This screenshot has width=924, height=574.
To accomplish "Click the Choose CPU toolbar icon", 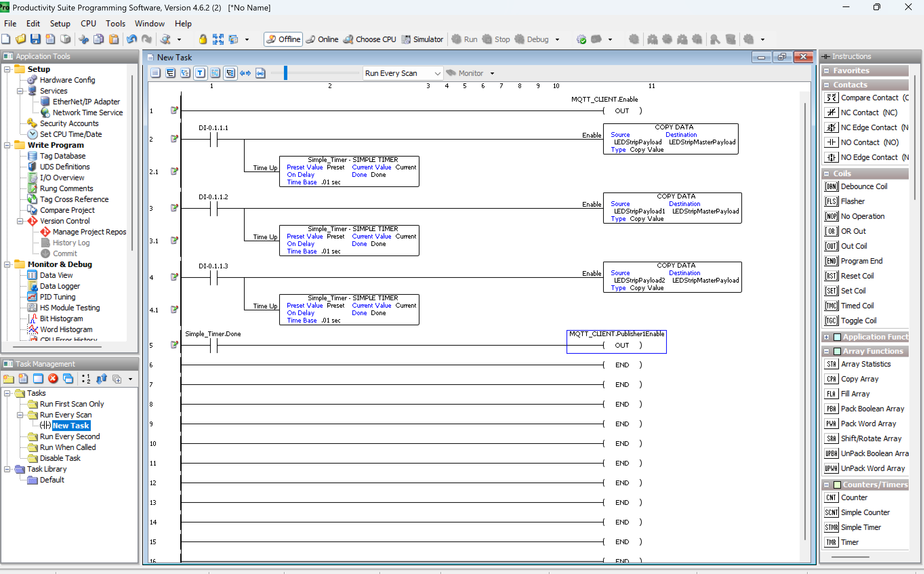I will [x=369, y=39].
